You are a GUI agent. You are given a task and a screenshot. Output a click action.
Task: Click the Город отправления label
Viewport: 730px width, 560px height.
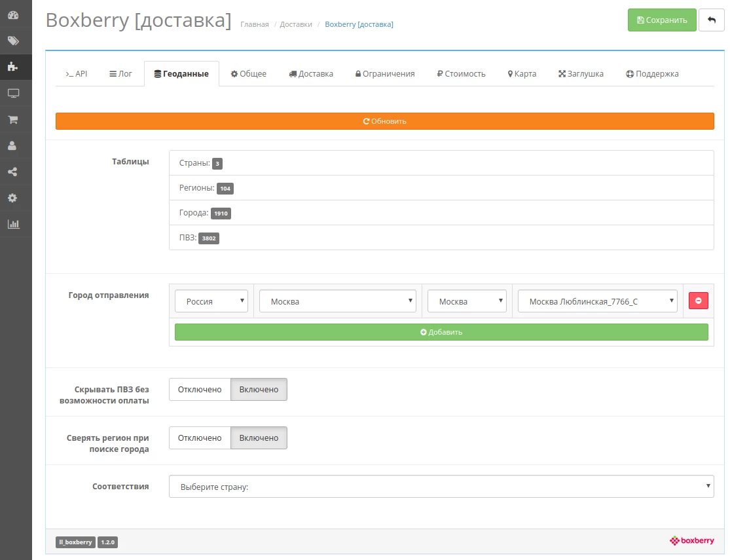click(109, 295)
